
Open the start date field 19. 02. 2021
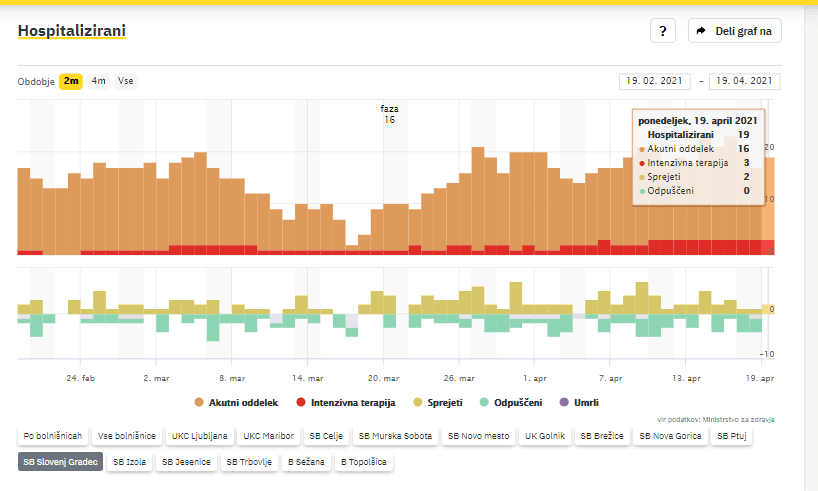tap(655, 81)
